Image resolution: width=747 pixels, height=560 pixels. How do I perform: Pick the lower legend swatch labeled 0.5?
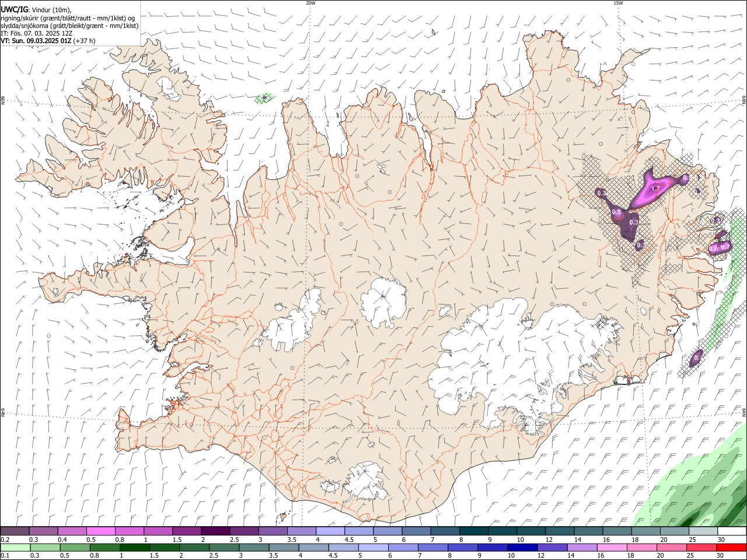tap(75, 547)
